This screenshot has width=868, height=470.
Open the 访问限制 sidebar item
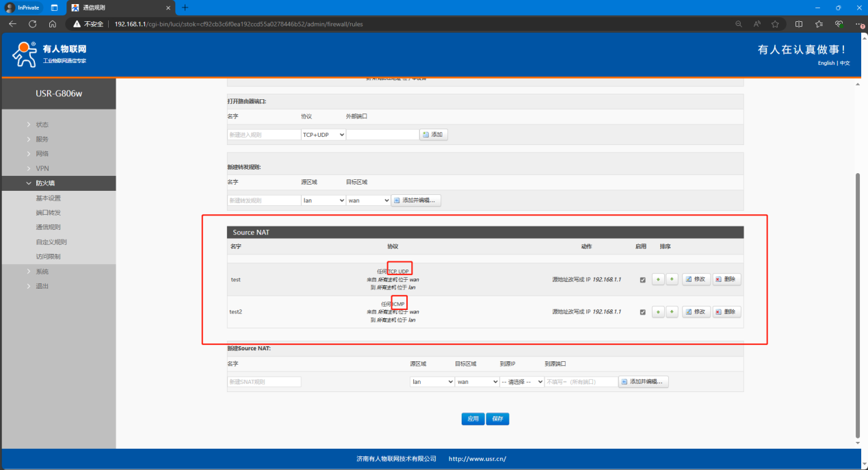tap(49, 257)
